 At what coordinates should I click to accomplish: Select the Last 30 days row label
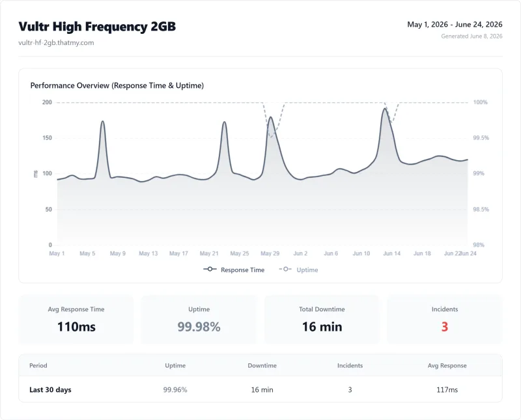pyautogui.click(x=50, y=390)
